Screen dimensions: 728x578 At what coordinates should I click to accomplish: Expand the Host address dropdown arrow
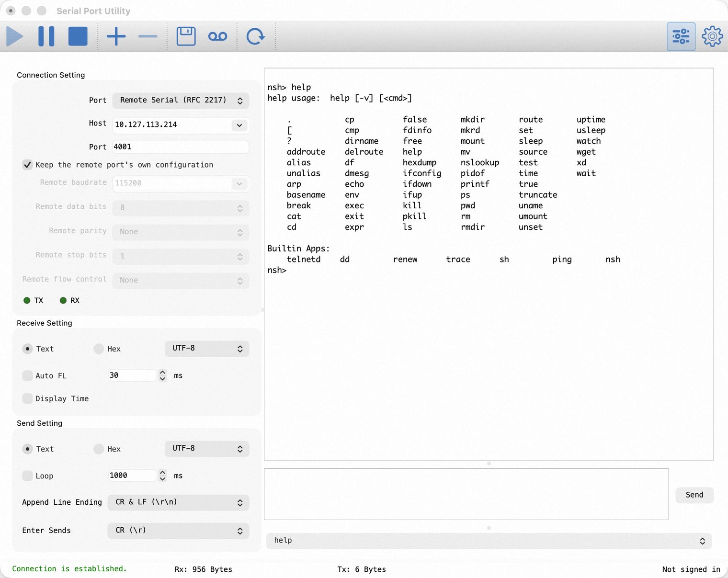pos(239,125)
